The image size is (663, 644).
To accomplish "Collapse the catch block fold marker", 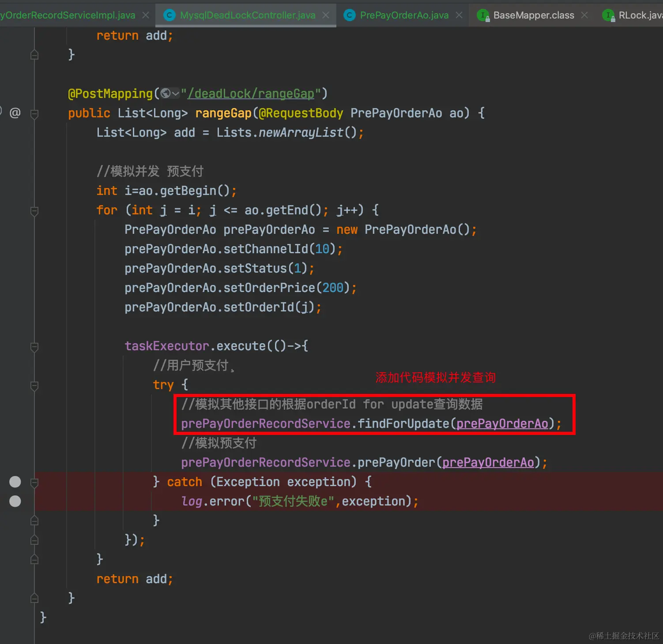I will coord(34,483).
